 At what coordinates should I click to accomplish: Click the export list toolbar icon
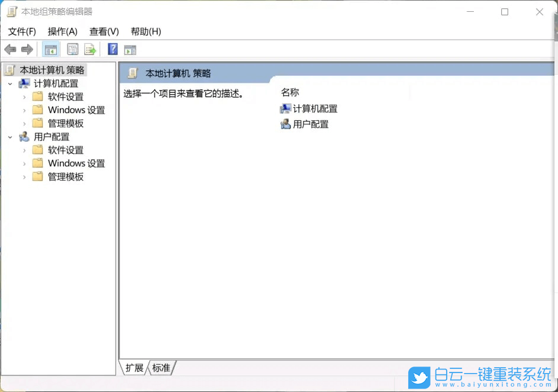pyautogui.click(x=90, y=49)
